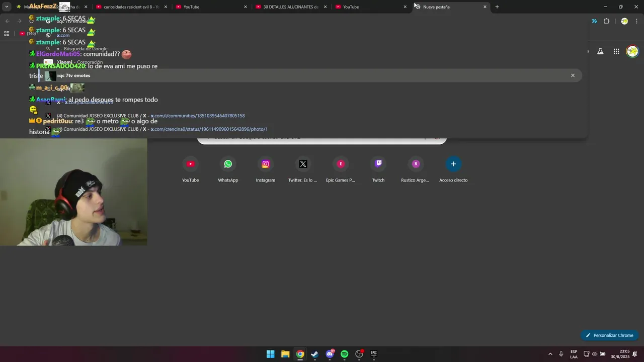This screenshot has height=362, width=644.
Task: Open the bookmarks apps grid icon
Action: pos(7,34)
